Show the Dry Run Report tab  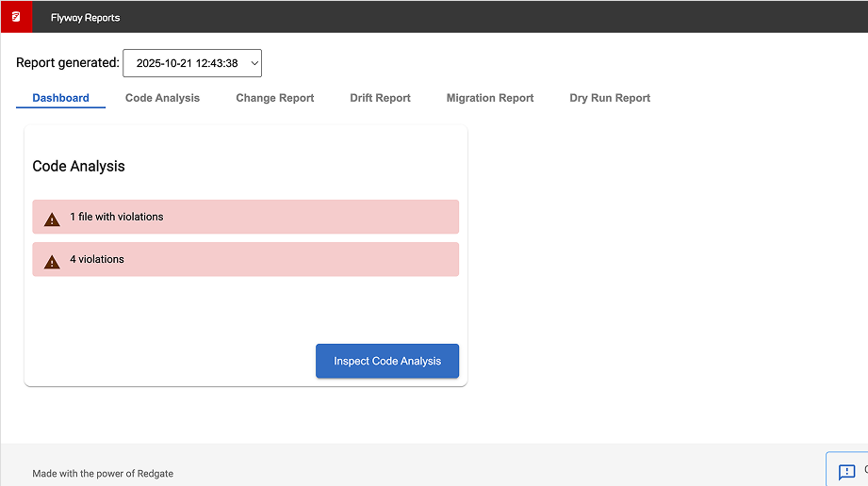(x=610, y=98)
